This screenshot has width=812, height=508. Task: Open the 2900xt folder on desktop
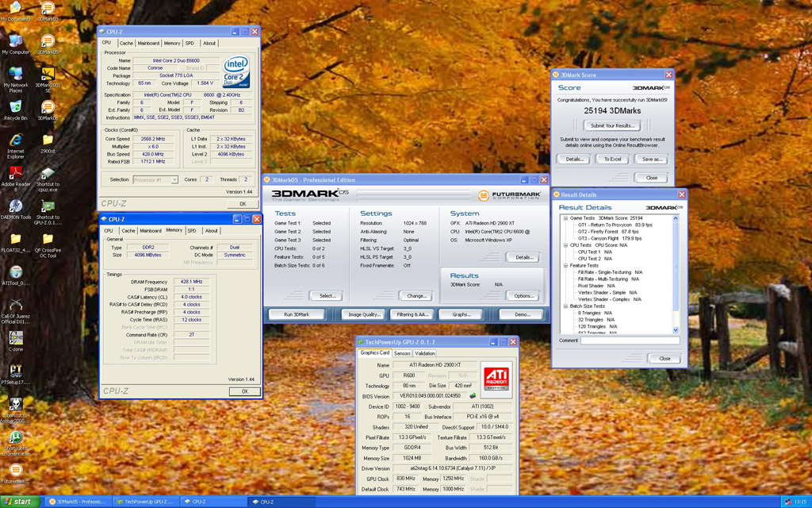click(x=48, y=144)
